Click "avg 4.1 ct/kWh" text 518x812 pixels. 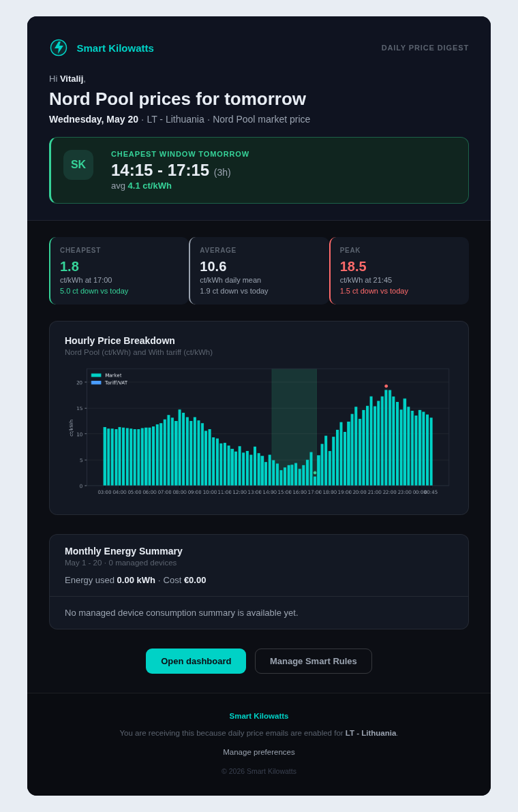click(141, 186)
